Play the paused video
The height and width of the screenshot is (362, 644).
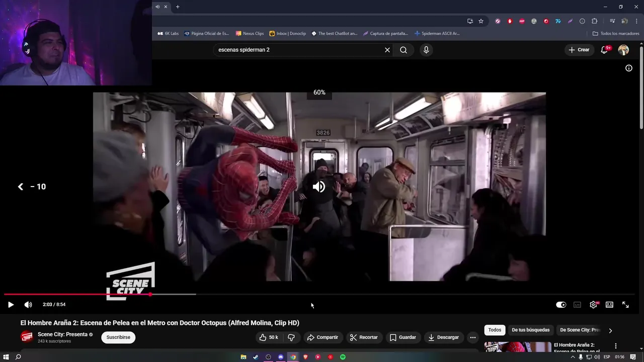coord(11,305)
